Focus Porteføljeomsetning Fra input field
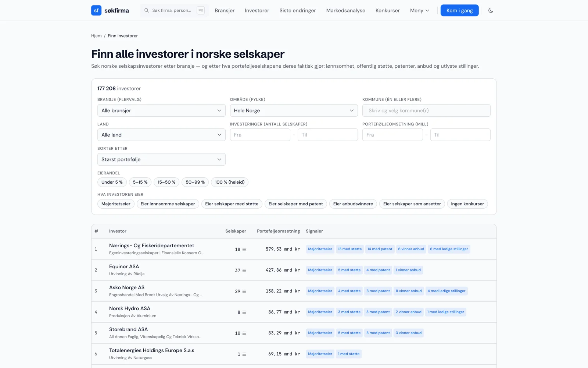Screen dimensions: 588x368 pos(392,135)
